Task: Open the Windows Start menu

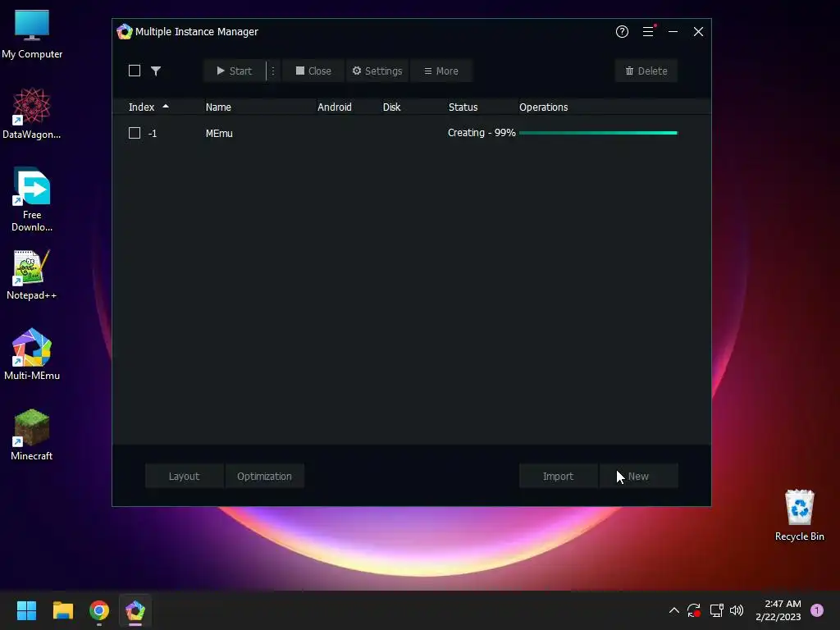Action: coord(26,610)
